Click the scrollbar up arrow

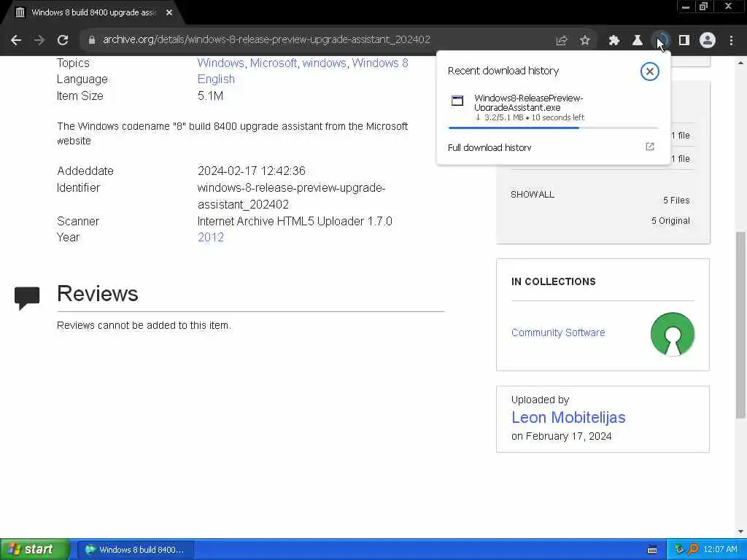point(741,63)
